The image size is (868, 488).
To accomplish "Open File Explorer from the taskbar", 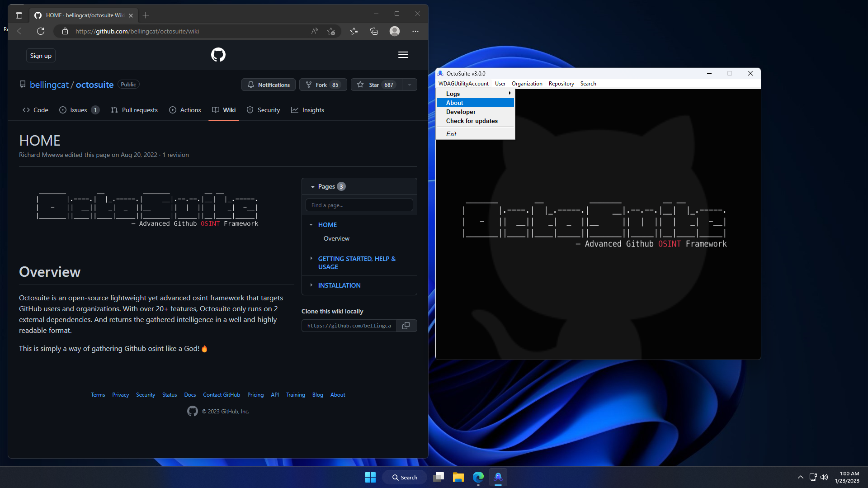I will pyautogui.click(x=458, y=477).
